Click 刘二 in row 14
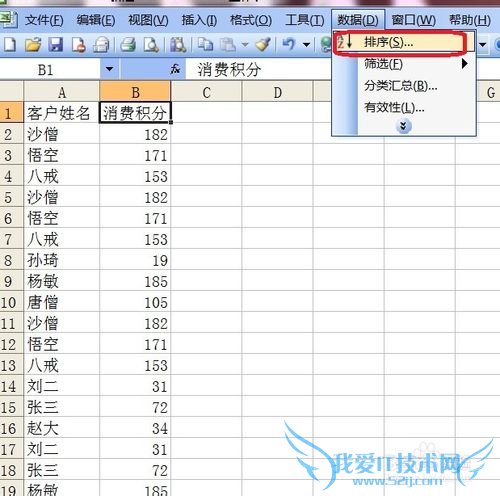 coord(62,386)
